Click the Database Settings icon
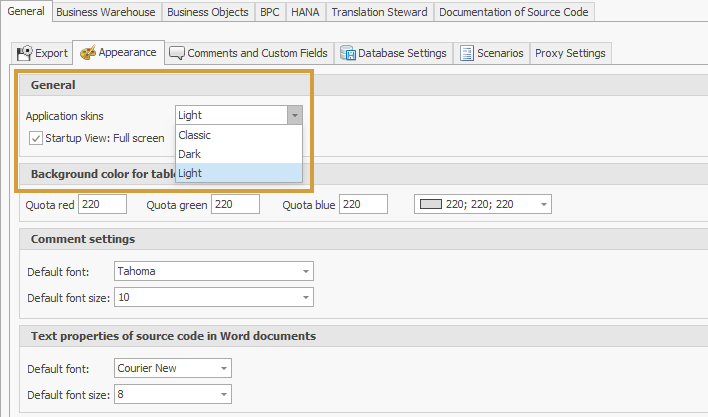Image resolution: width=708 pixels, height=417 pixels. [x=347, y=53]
